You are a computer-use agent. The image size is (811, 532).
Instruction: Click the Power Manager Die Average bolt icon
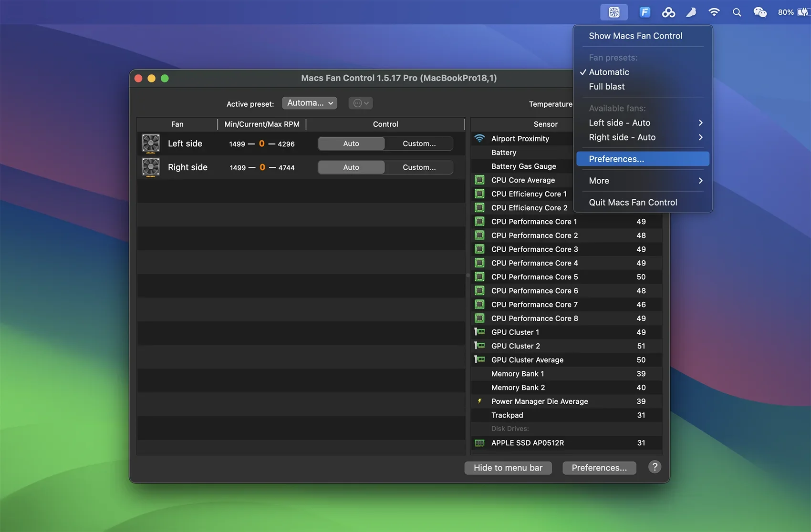coord(479,401)
